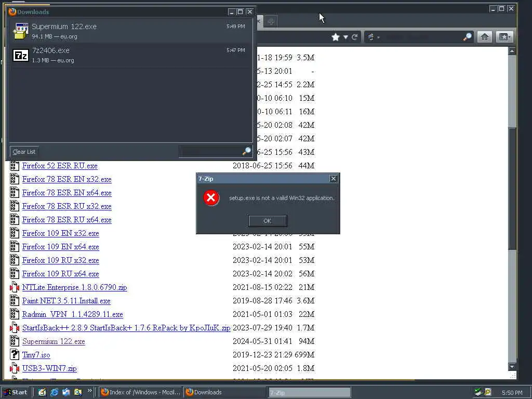Open the Firefox 109 RU x64.exe link
Screen dimensions: 532x399
click(61, 274)
